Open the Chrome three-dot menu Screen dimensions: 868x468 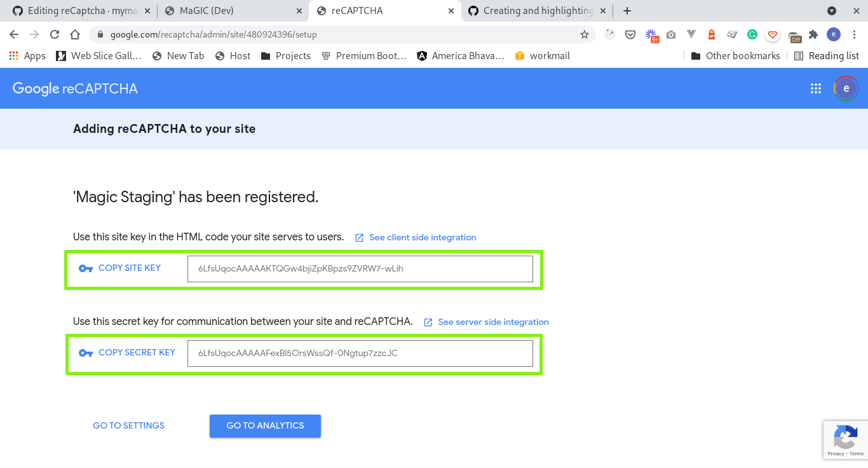tap(854, 35)
